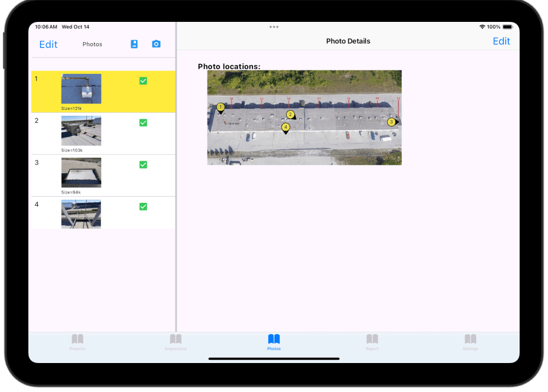This screenshot has width=548, height=392.
Task: Tap the camera icon to take a photo
Action: point(156,44)
